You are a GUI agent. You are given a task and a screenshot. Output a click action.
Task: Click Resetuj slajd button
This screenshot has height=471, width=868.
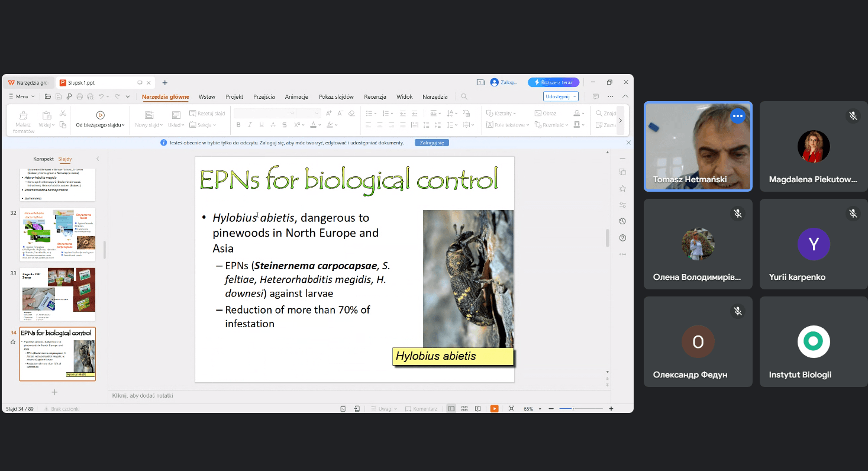(207, 113)
